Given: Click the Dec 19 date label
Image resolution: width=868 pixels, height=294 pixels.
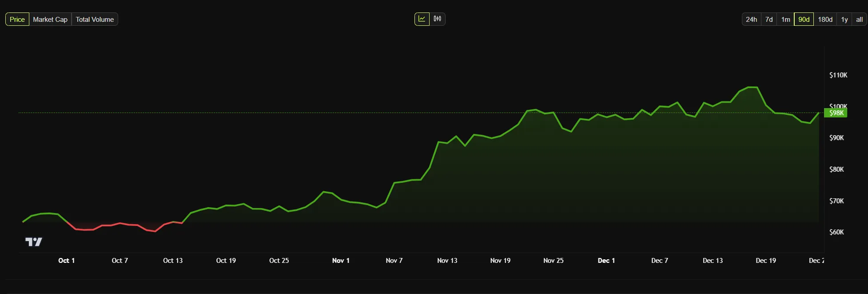Looking at the screenshot, I should click(766, 261).
